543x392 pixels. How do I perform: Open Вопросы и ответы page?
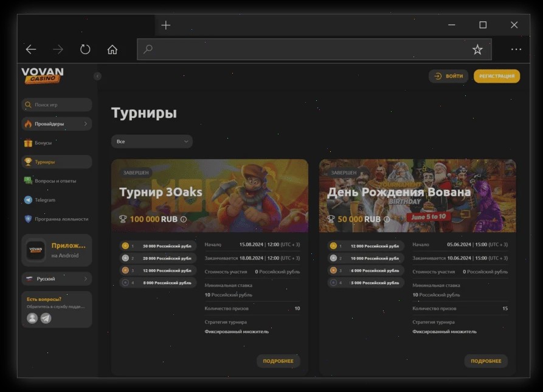click(57, 181)
